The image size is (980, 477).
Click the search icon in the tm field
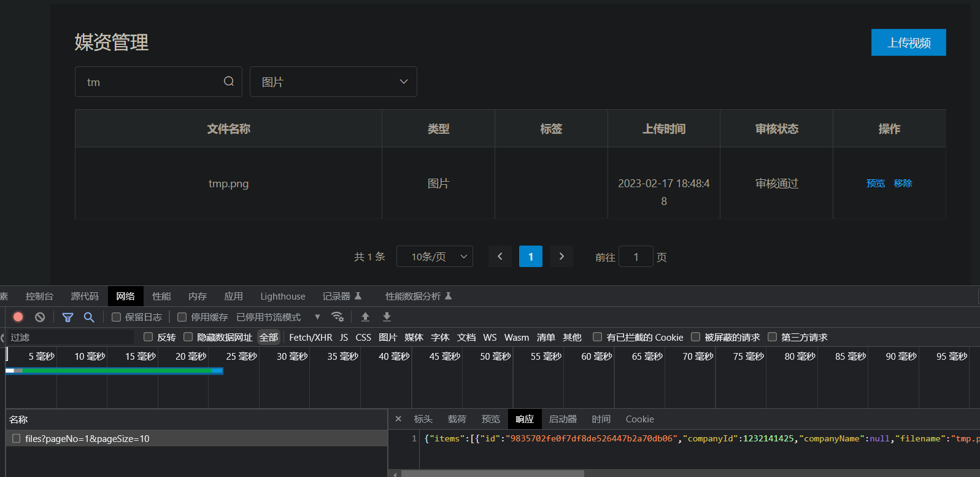(x=229, y=82)
